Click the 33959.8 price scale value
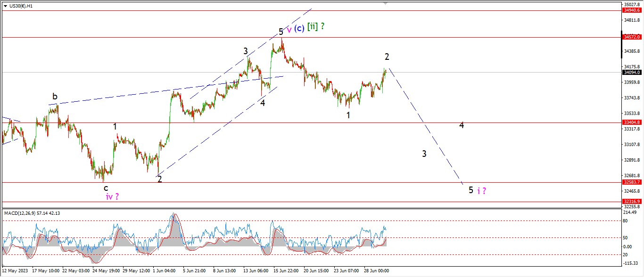This screenshot has height=277, width=644. tap(632, 82)
